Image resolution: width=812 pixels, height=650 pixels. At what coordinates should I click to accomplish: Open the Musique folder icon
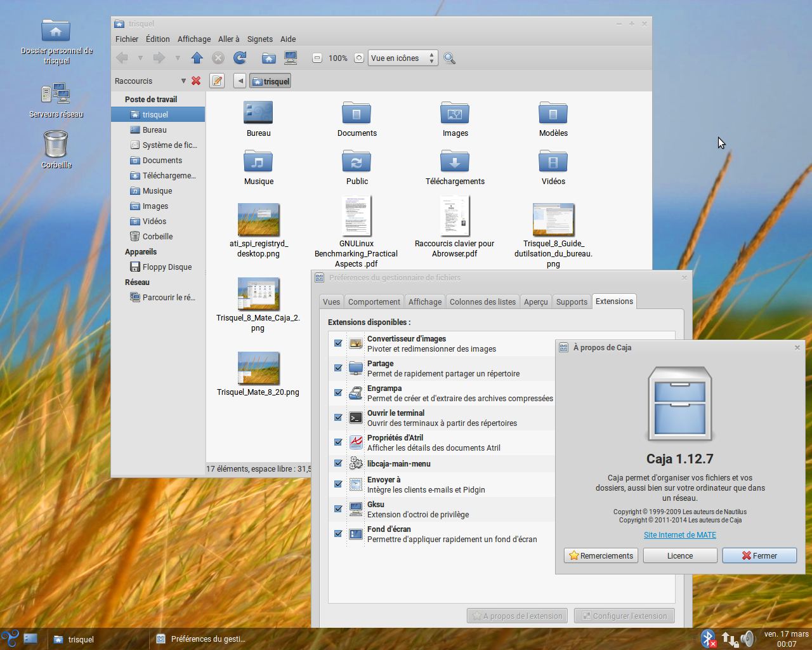tap(258, 161)
